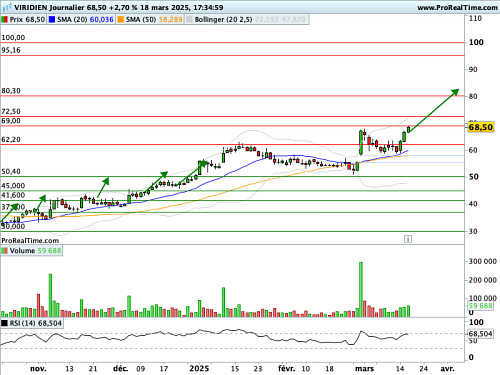Open the RSI (14) indicator label

coord(23,323)
